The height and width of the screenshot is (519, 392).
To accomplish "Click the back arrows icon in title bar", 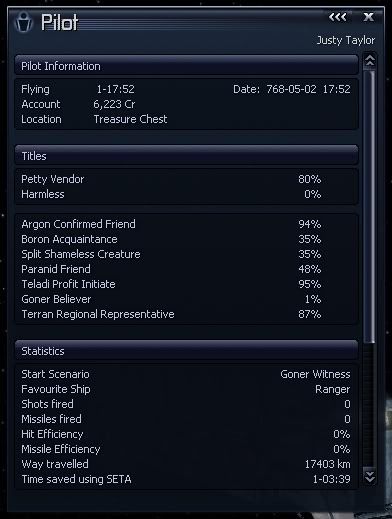I will (x=337, y=17).
